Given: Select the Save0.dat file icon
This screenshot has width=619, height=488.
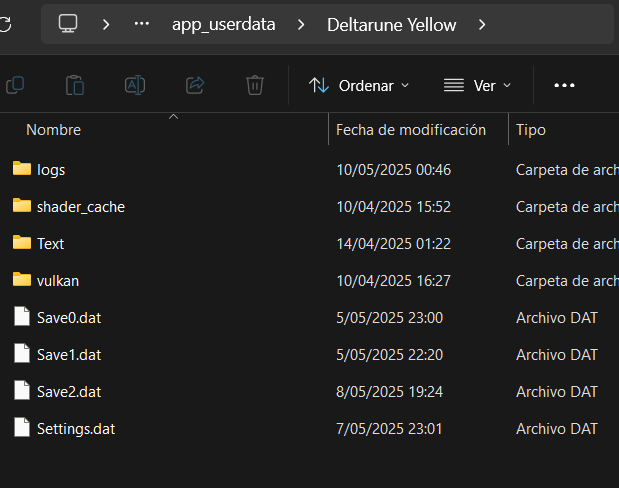Looking at the screenshot, I should click(x=22, y=316).
